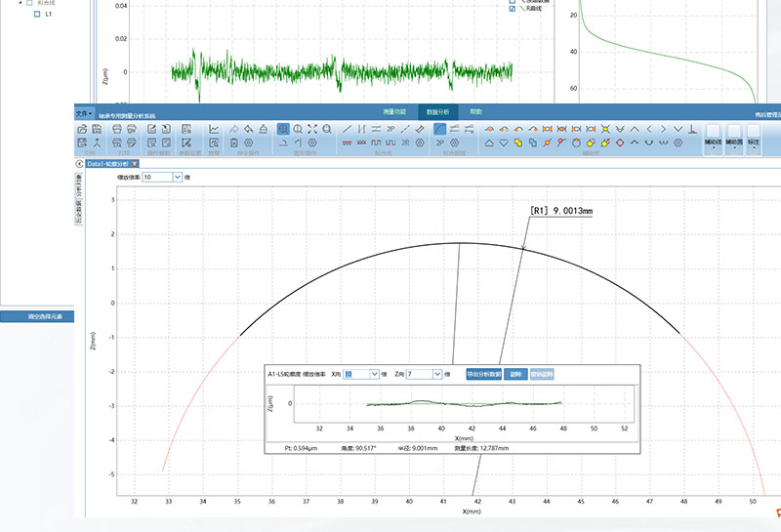
Task: Toggle the R曲线 checkbox
Action: tap(513, 8)
